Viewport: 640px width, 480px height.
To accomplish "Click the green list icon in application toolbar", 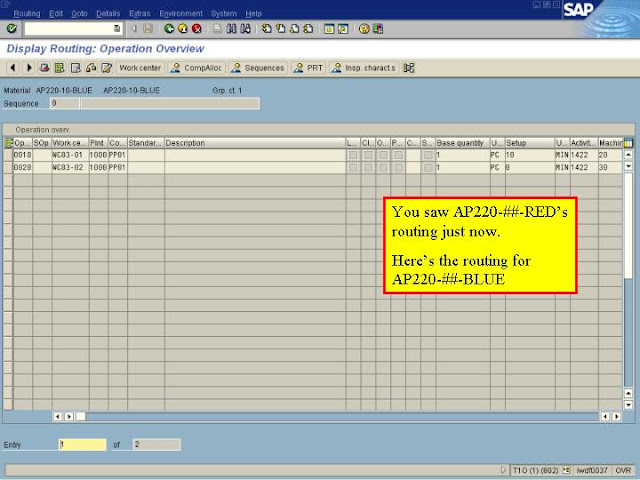I will 60,68.
